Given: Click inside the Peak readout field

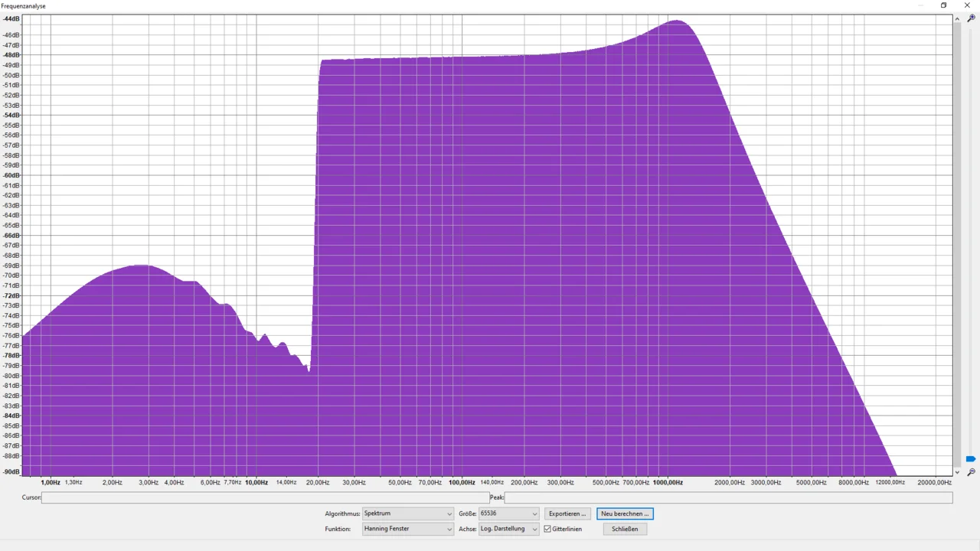Looking at the screenshot, I should coord(727,497).
